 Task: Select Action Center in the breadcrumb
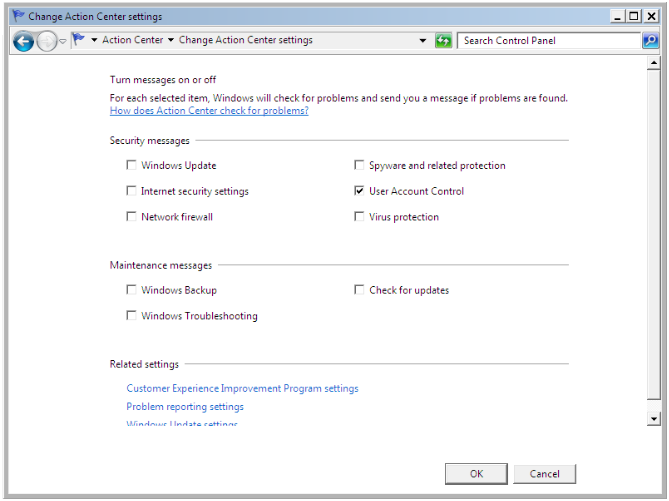(132, 41)
